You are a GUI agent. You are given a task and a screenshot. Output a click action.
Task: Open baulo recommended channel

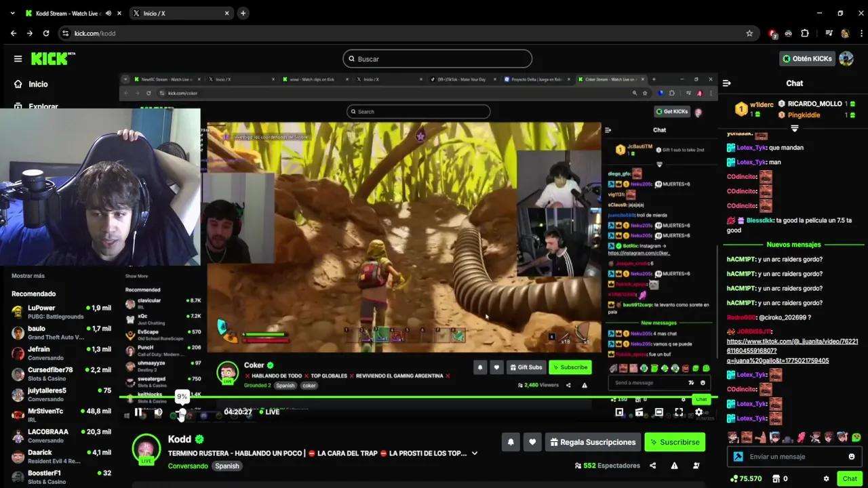click(61, 333)
